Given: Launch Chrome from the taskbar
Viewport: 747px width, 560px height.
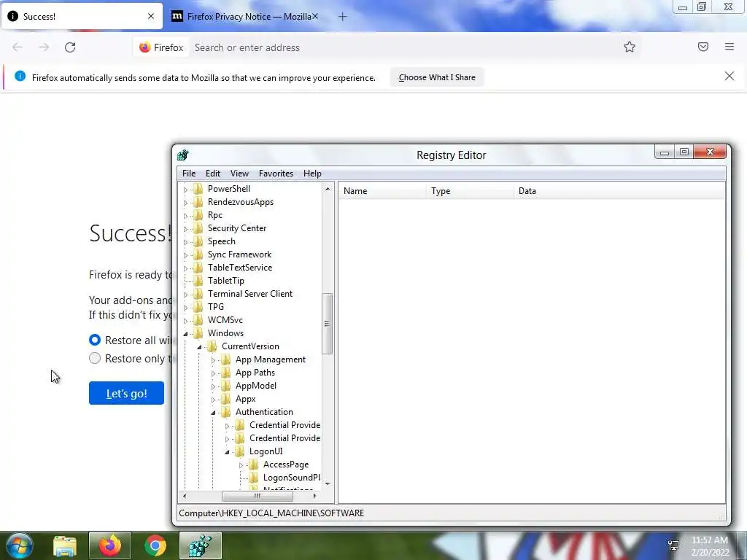Looking at the screenshot, I should [155, 546].
